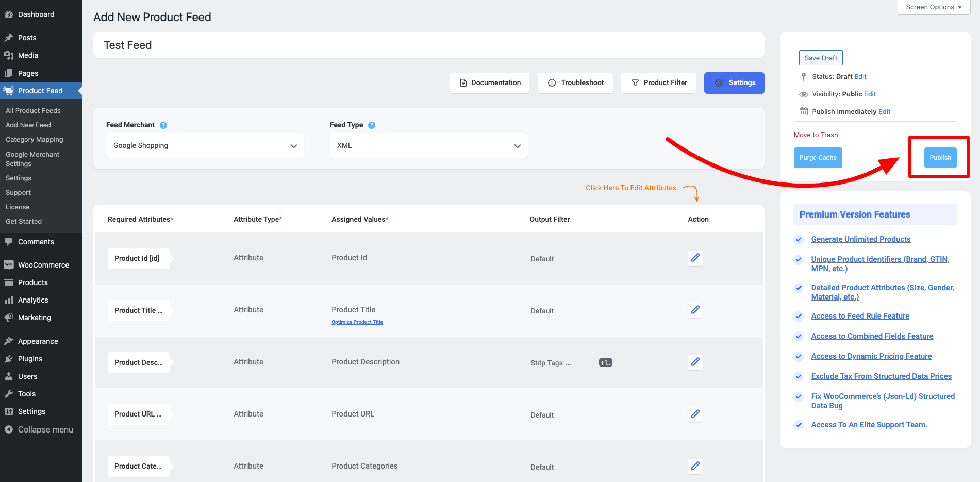Click Click Here To Edit Attributes text
980x482 pixels.
click(631, 188)
